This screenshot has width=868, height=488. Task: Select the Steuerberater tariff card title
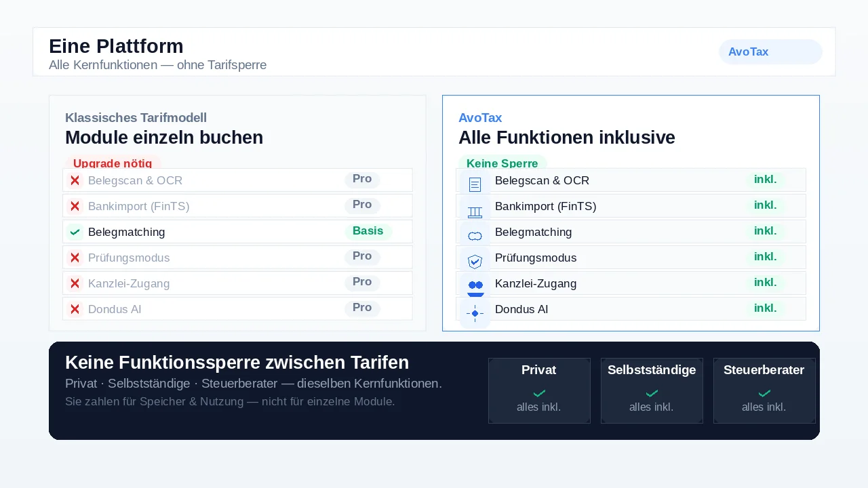pos(764,370)
